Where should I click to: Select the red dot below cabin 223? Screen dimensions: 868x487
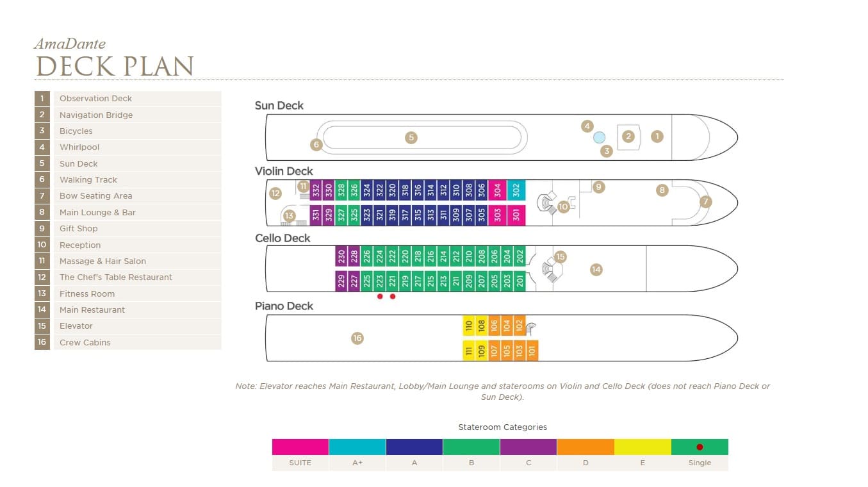[x=380, y=297]
